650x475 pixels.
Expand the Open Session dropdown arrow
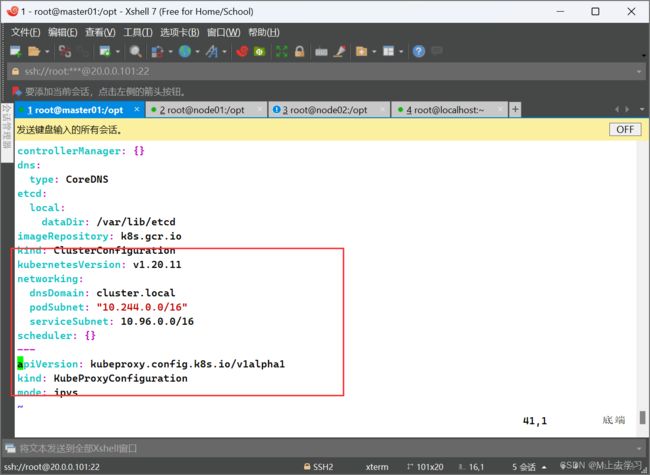[x=47, y=52]
